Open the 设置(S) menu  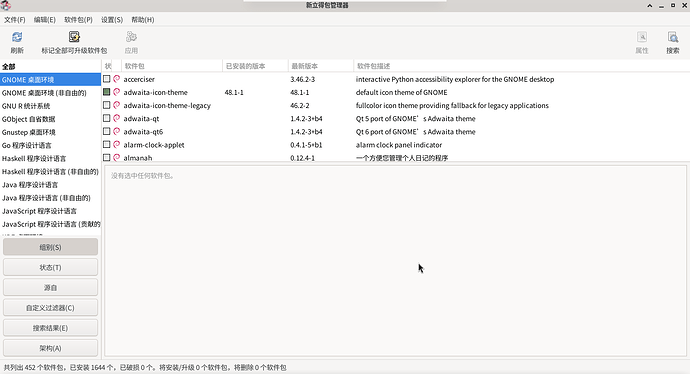(112, 20)
